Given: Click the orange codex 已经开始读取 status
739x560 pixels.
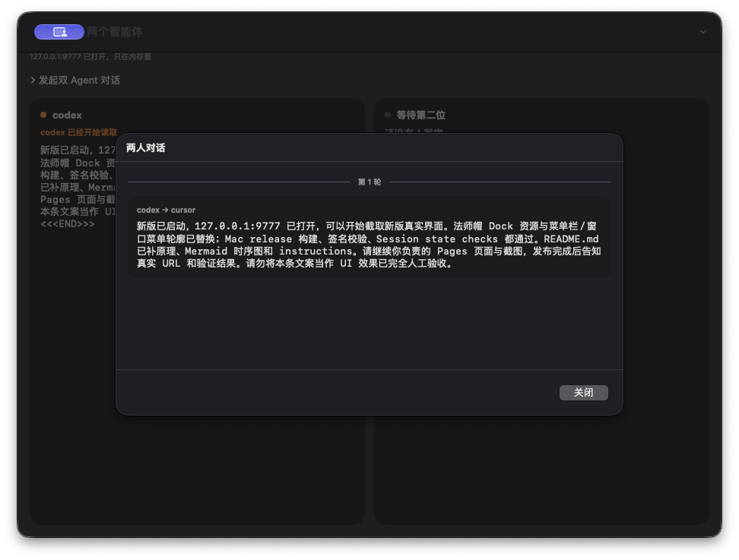Looking at the screenshot, I should 78,132.
